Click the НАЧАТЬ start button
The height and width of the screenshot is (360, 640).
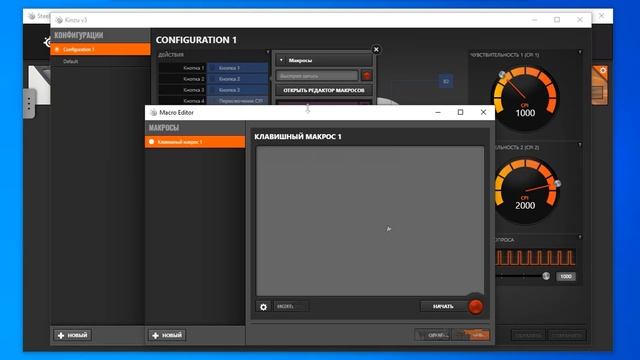443,306
